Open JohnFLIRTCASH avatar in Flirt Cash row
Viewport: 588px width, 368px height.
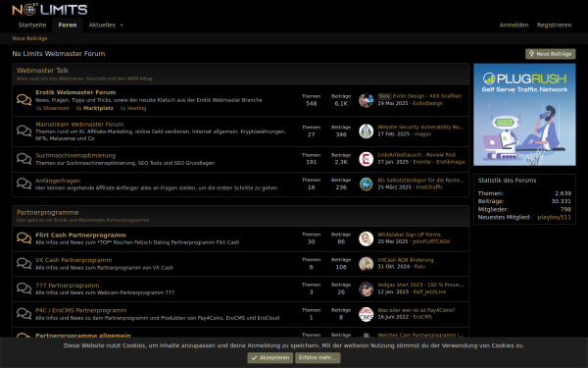click(x=366, y=238)
